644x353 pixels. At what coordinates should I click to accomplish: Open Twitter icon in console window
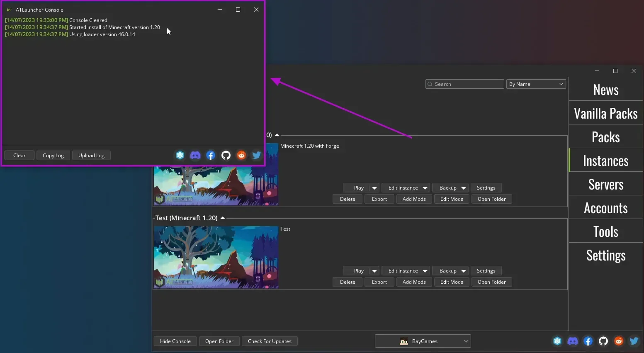coord(257,155)
